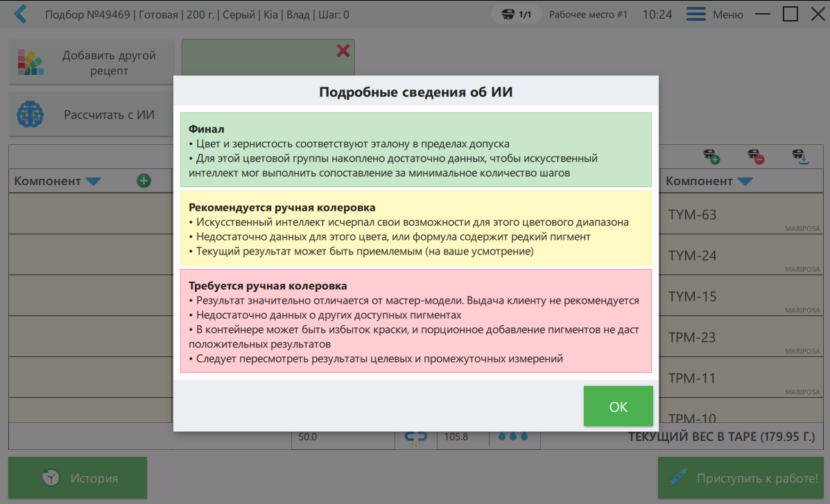Click the Рассчитать с ИИ button label
830x504 pixels.
[109, 115]
